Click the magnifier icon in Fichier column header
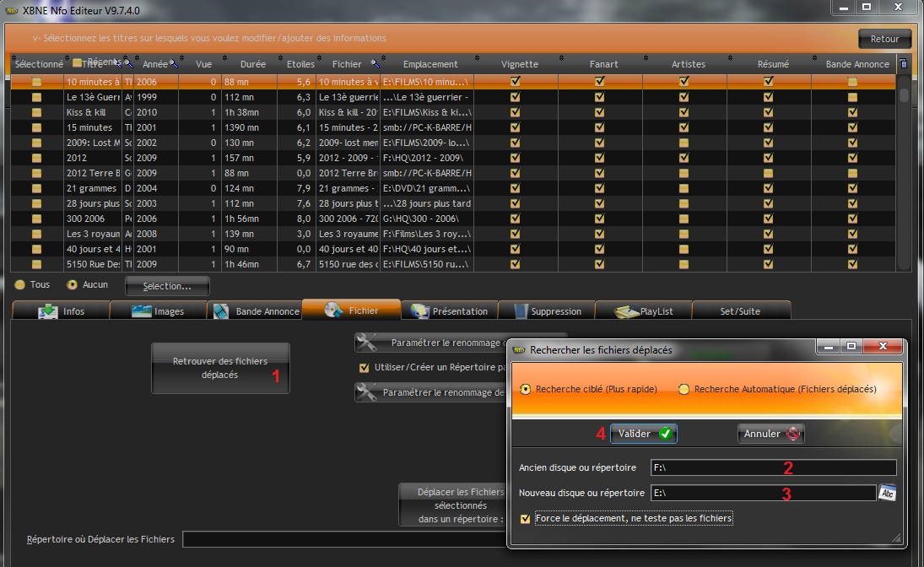This screenshot has height=567, width=924. (x=376, y=64)
